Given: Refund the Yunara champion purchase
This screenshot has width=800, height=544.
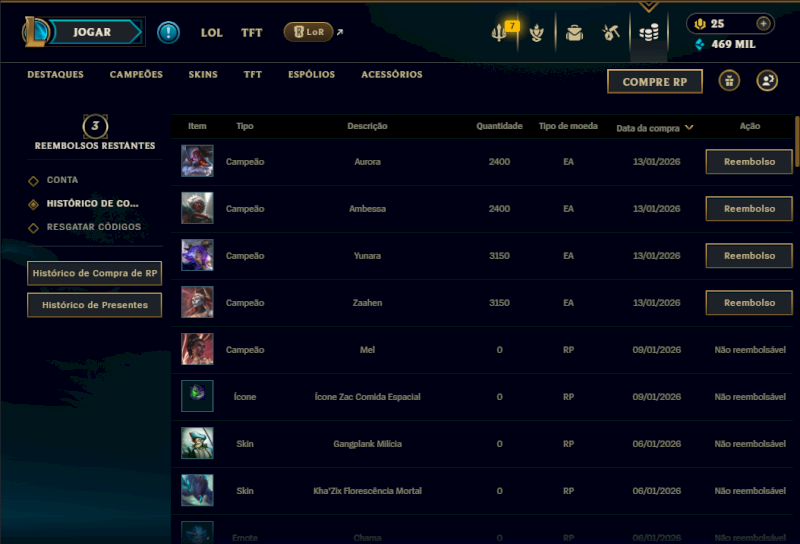Looking at the screenshot, I should click(x=749, y=256).
